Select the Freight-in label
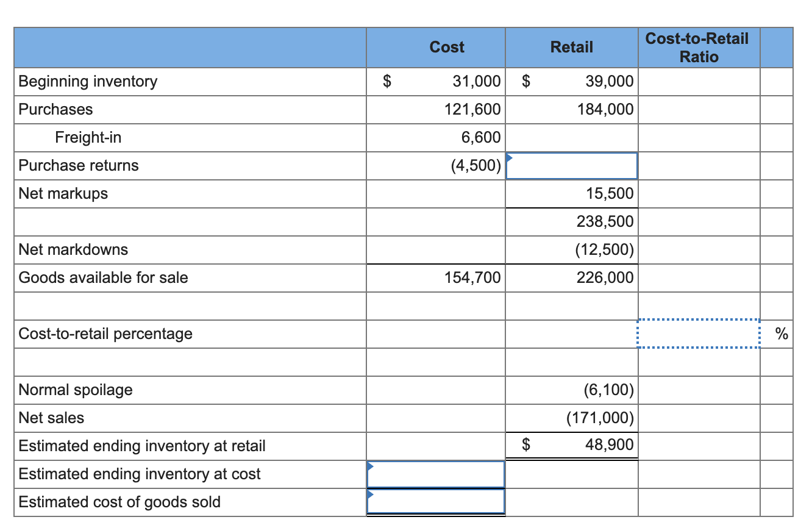 coord(88,138)
